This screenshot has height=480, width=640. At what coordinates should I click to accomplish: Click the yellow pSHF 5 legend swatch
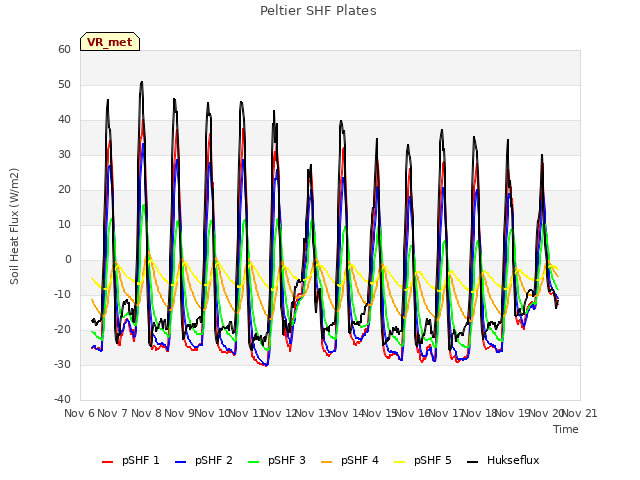coord(400,462)
